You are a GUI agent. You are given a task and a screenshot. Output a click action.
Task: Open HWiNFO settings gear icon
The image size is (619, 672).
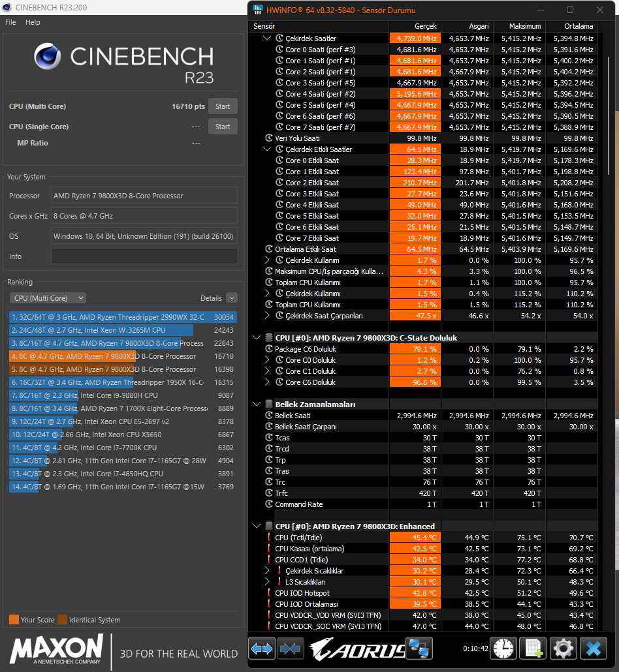point(563,649)
